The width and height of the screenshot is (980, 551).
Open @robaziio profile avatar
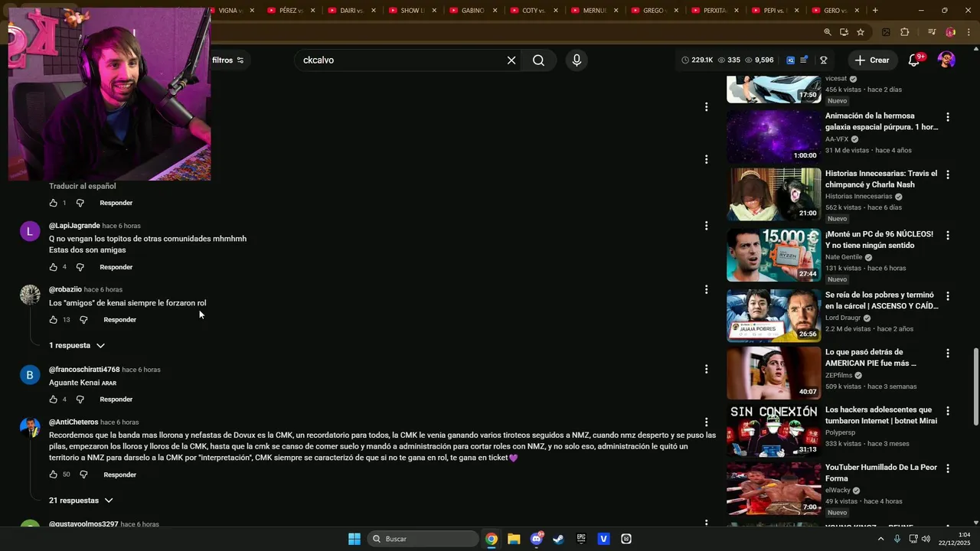(30, 295)
